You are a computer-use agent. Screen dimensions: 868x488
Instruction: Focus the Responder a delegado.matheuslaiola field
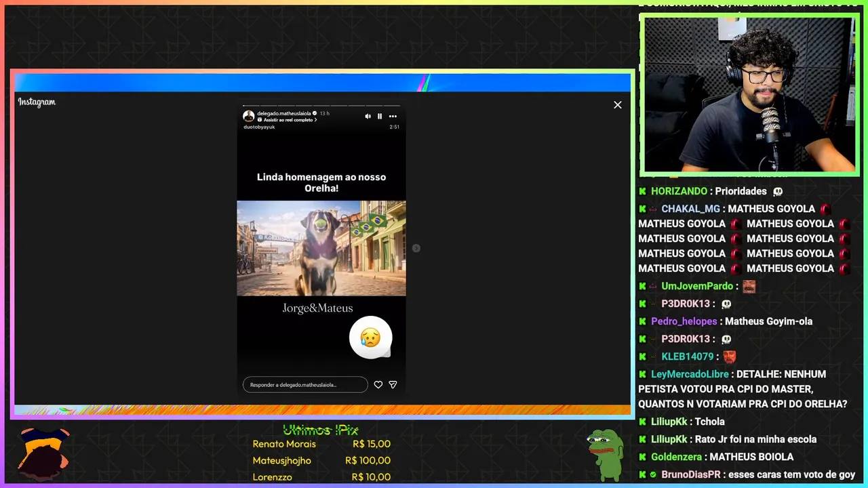[305, 384]
